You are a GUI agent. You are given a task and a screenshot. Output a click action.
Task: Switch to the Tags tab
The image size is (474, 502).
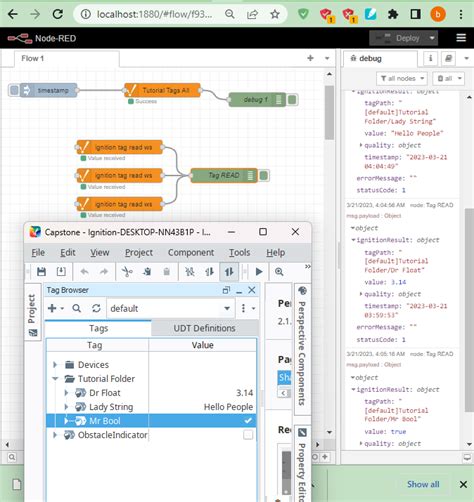tap(98, 328)
